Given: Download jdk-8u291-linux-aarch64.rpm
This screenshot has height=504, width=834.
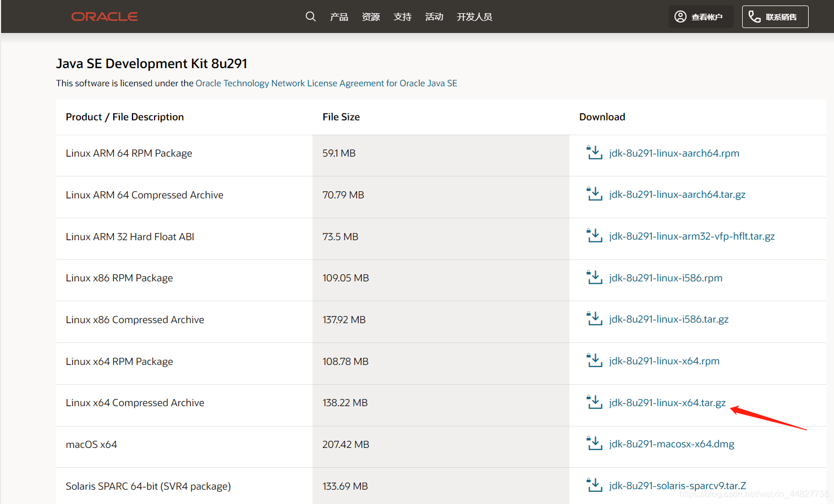Looking at the screenshot, I should coord(674,153).
